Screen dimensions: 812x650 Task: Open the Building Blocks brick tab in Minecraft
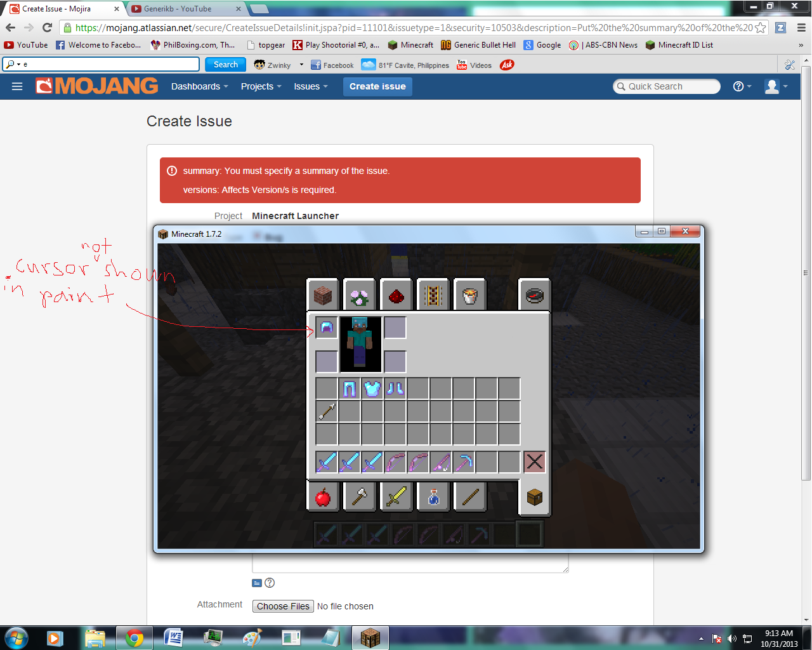tap(324, 295)
